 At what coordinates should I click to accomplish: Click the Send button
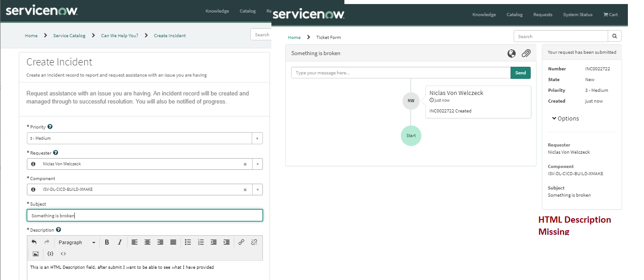click(520, 72)
